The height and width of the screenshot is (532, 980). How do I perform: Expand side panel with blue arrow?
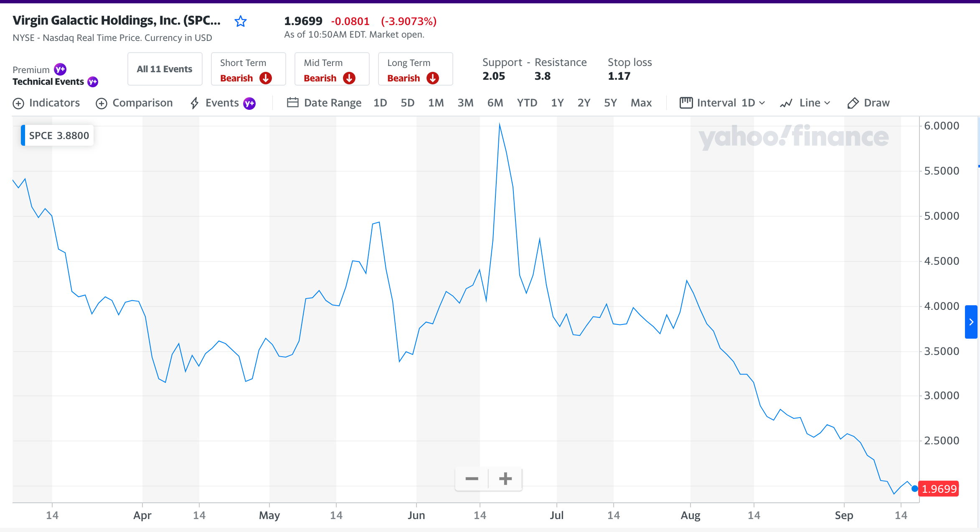(971, 322)
